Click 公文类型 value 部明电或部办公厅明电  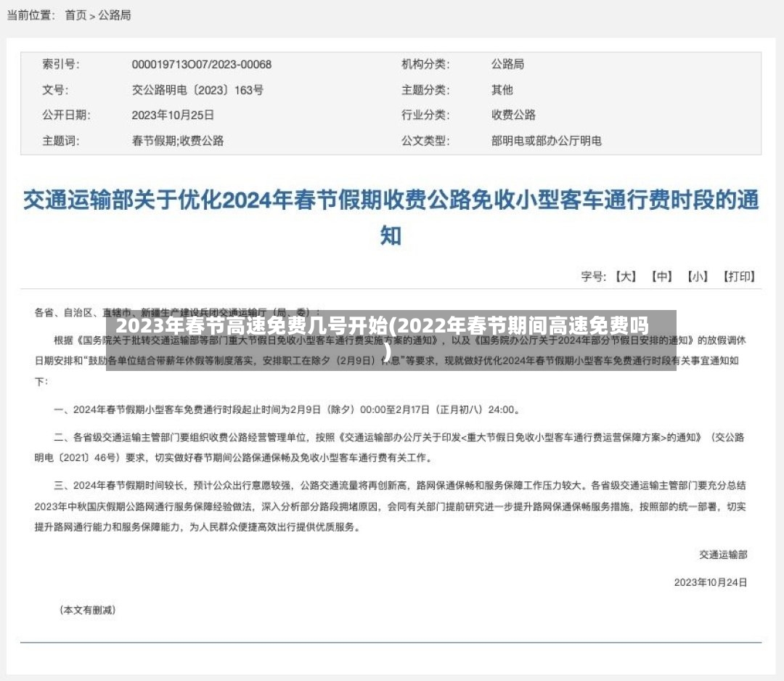point(546,141)
